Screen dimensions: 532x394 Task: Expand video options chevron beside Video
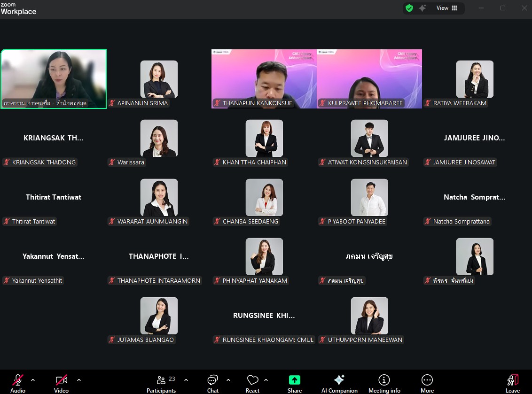point(79,379)
